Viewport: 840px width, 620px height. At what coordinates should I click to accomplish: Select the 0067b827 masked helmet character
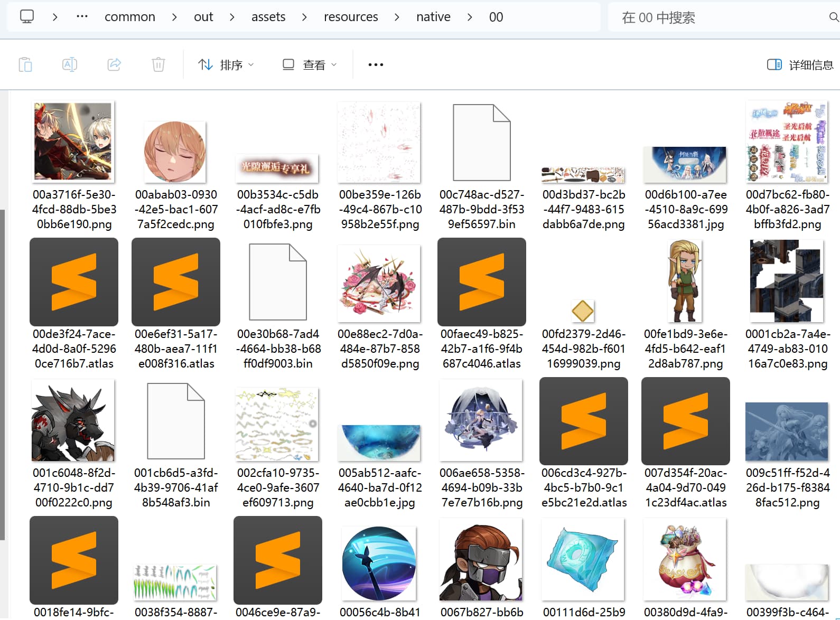pos(481,560)
